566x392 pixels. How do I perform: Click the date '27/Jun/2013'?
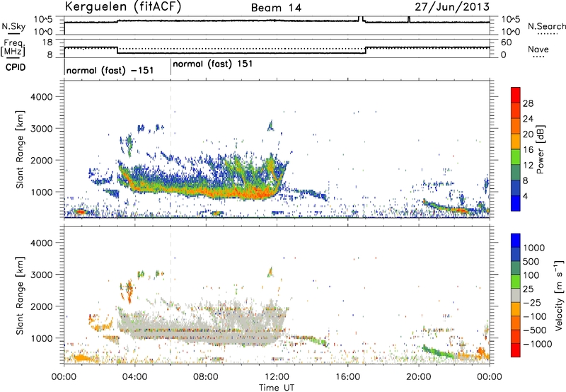pos(452,7)
